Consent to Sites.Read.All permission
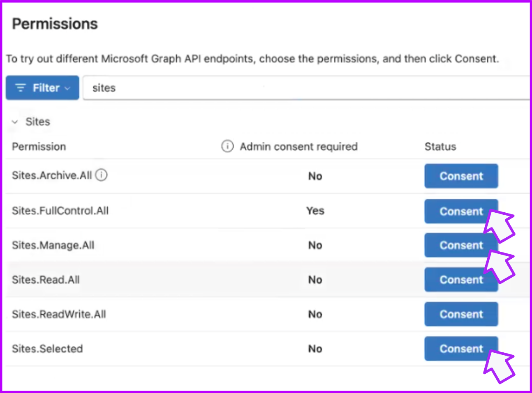532x393 pixels. tap(461, 280)
